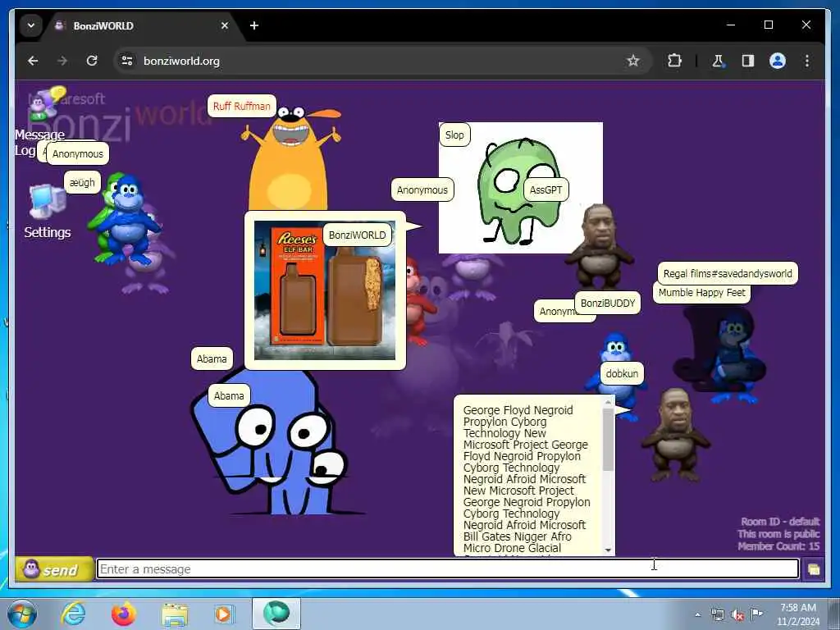Click the æügh name label

tap(82, 183)
